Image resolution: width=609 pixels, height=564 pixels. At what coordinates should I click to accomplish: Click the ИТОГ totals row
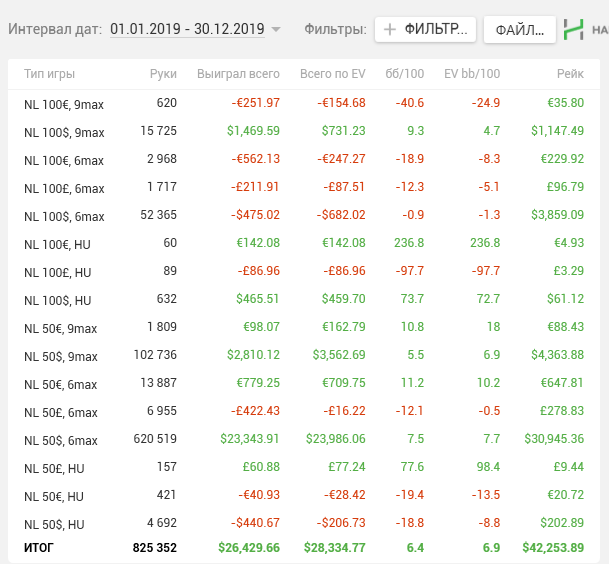click(304, 548)
